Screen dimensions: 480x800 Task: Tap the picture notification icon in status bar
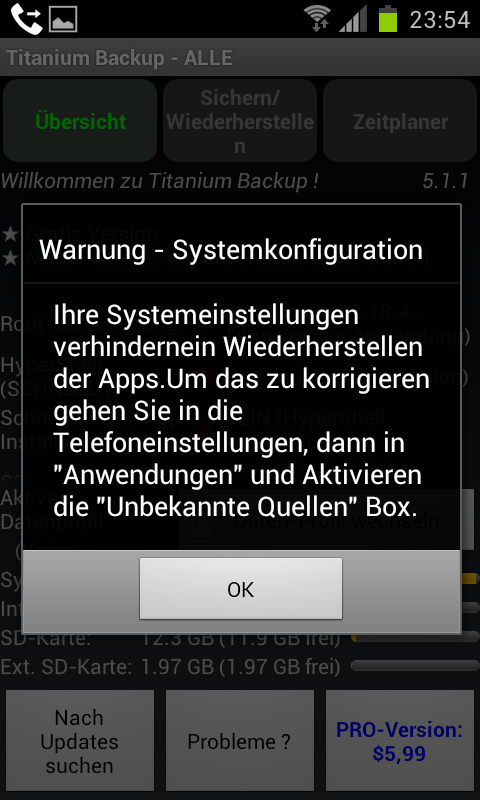(63, 19)
